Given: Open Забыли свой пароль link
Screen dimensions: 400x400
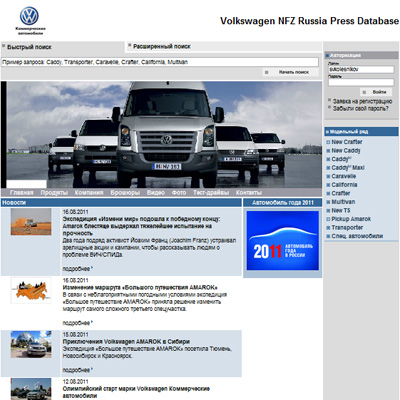Looking at the screenshot, I should tap(360, 108).
